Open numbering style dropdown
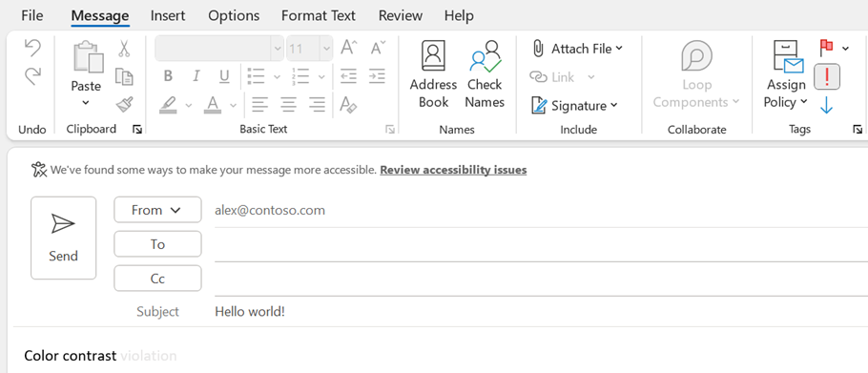Screen dimensions: 868x373 321,77
